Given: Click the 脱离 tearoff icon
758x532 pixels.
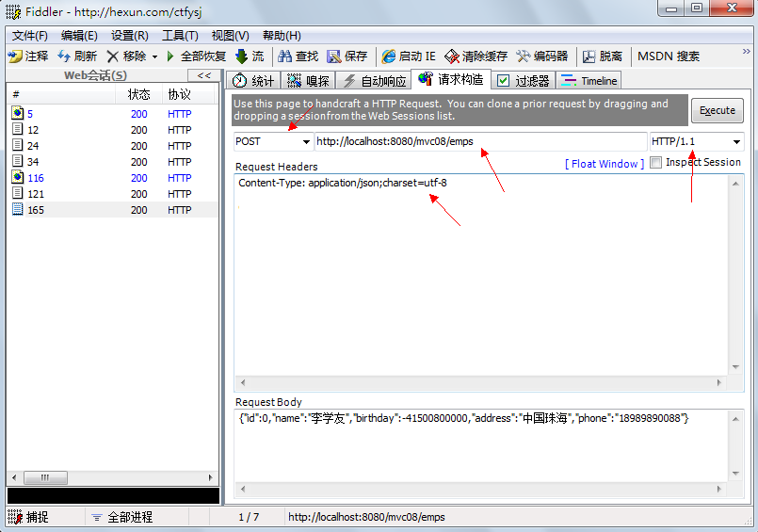Looking at the screenshot, I should [x=589, y=56].
